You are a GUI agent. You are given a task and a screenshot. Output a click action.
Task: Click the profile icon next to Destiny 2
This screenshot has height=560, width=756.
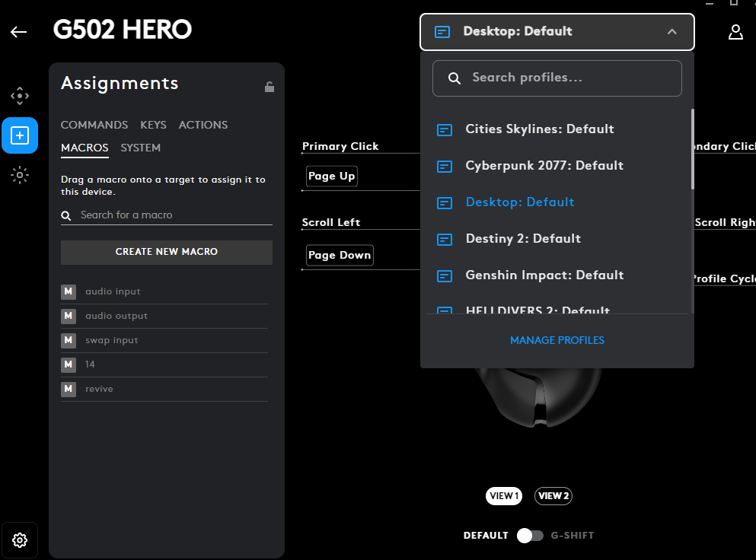point(445,239)
